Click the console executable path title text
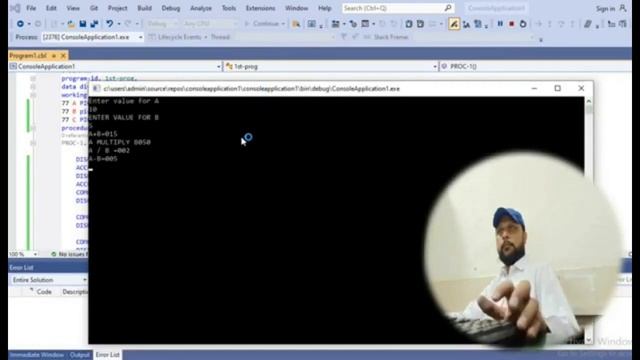The width and height of the screenshot is (640, 360). (252, 89)
